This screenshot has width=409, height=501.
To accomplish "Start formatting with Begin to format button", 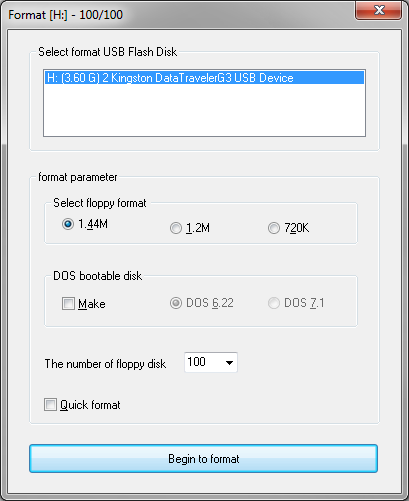I will pyautogui.click(x=203, y=459).
